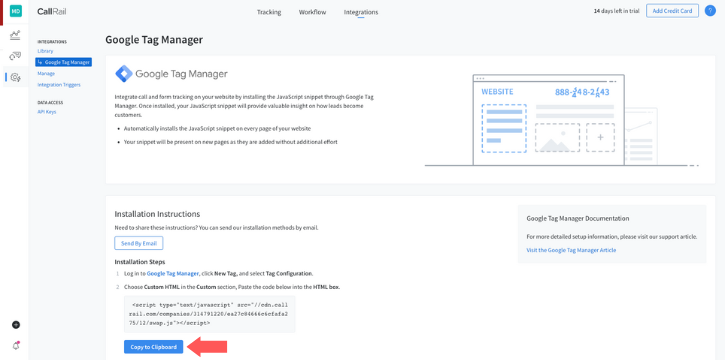Open the call tracking sidebar icon
The image size is (725, 360).
coord(15,56)
